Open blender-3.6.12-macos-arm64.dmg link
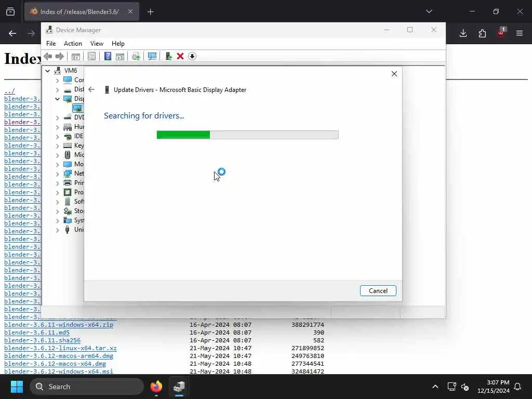This screenshot has height=399, width=532. (x=59, y=356)
